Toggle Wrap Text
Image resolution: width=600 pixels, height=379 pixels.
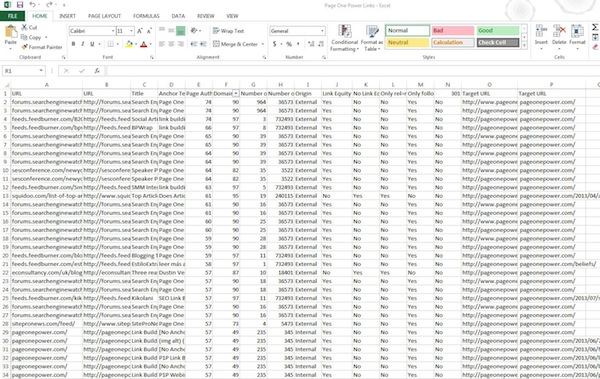click(228, 31)
